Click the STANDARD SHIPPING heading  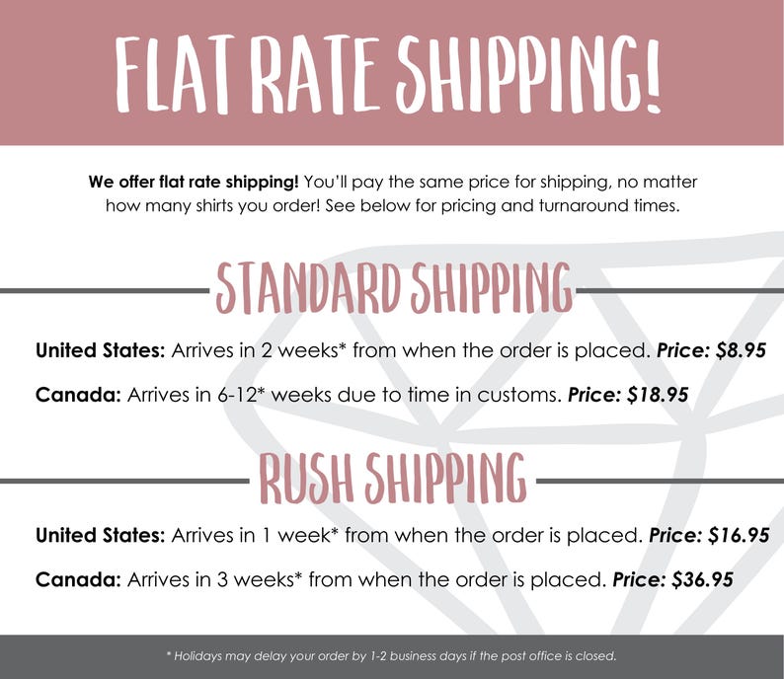pyautogui.click(x=394, y=288)
